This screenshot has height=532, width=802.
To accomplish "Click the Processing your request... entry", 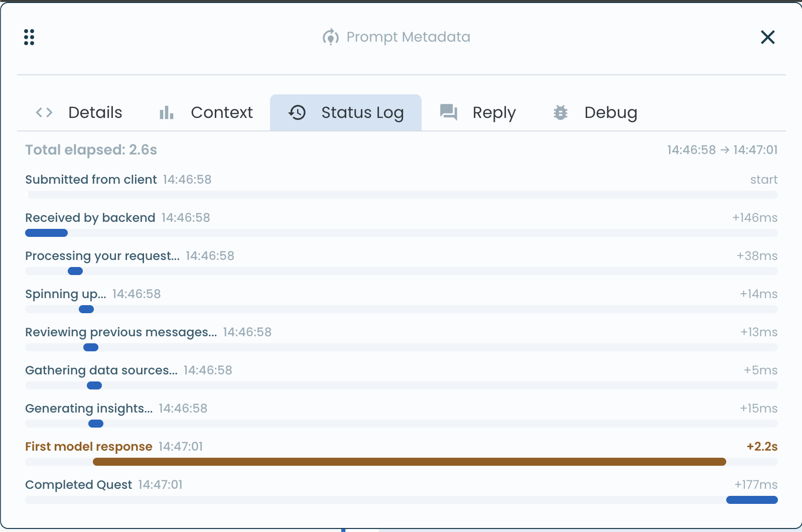I will (x=402, y=262).
